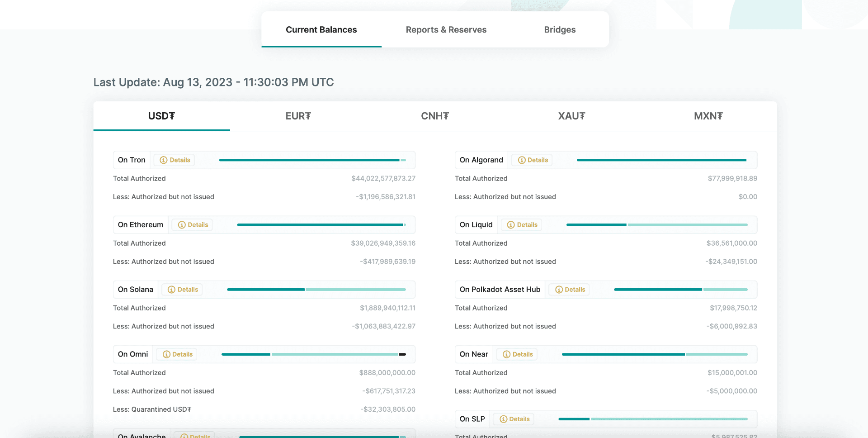Click the On Solana label
This screenshot has width=868, height=438.
(x=136, y=290)
